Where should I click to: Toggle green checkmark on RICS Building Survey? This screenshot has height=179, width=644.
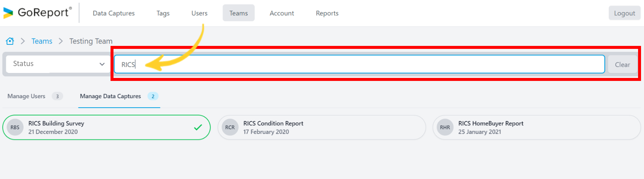198,127
